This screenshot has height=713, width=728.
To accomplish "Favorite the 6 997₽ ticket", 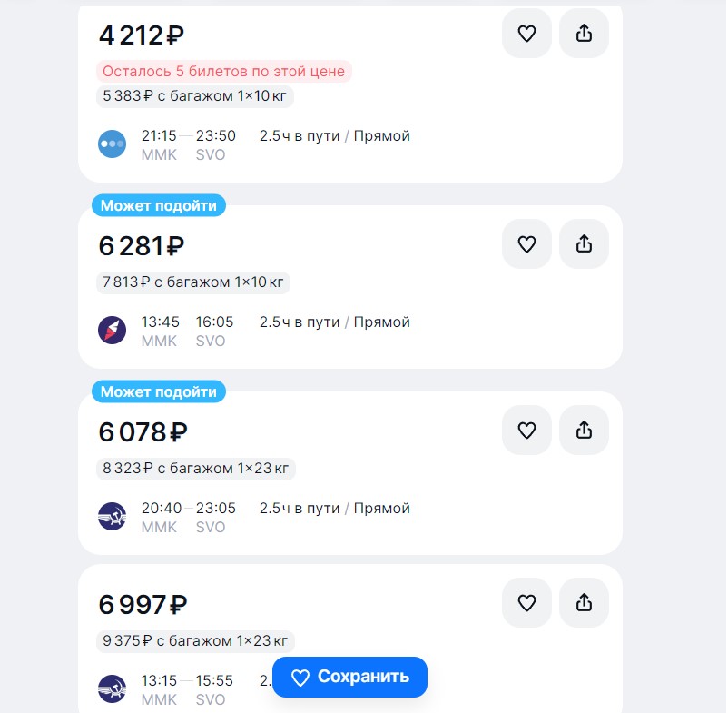I will (x=527, y=603).
